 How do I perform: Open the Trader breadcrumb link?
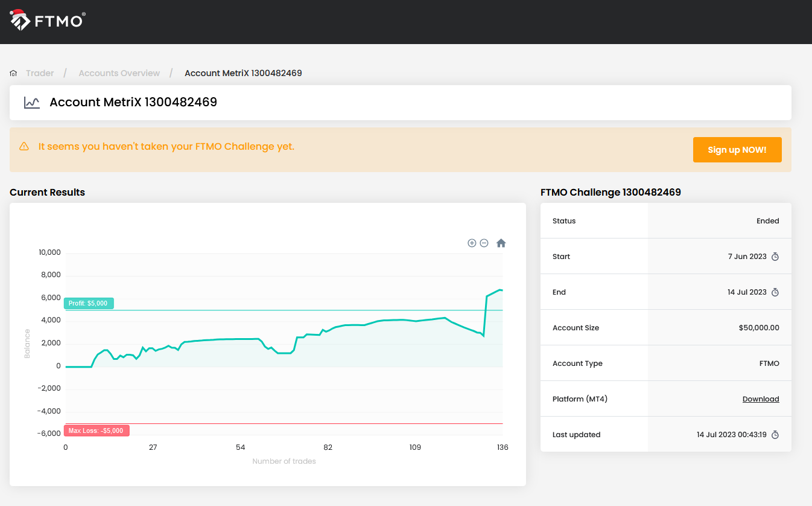40,73
